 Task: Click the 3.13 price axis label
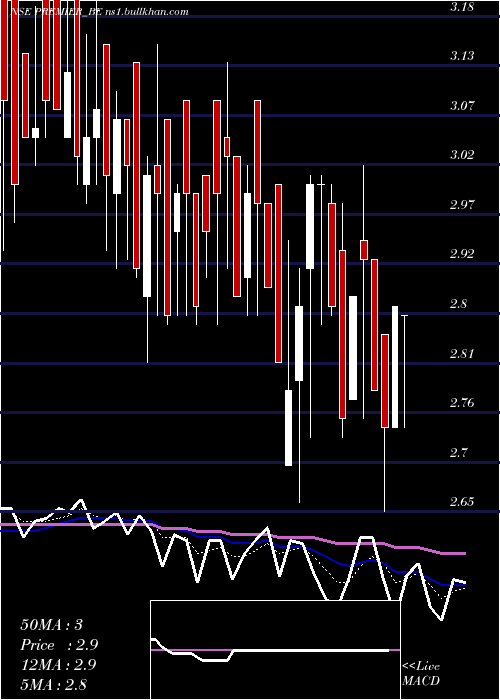tap(462, 56)
